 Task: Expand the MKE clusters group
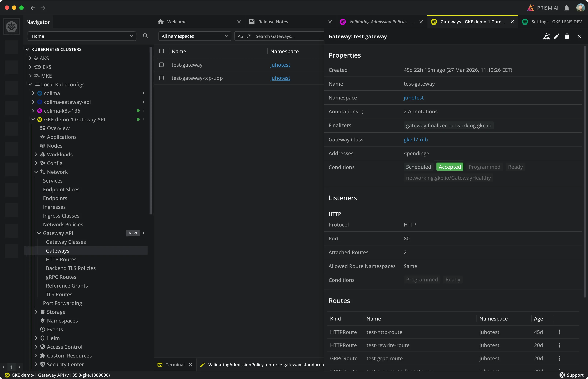(30, 76)
